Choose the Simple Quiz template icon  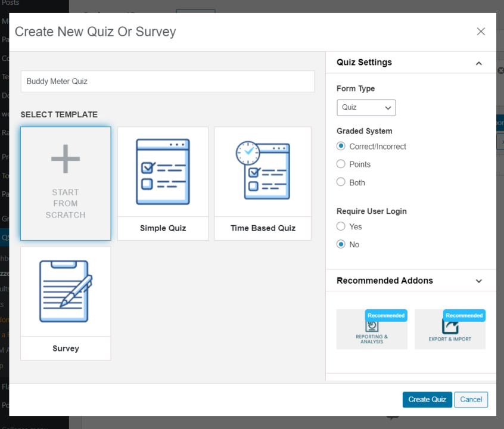pyautogui.click(x=163, y=172)
